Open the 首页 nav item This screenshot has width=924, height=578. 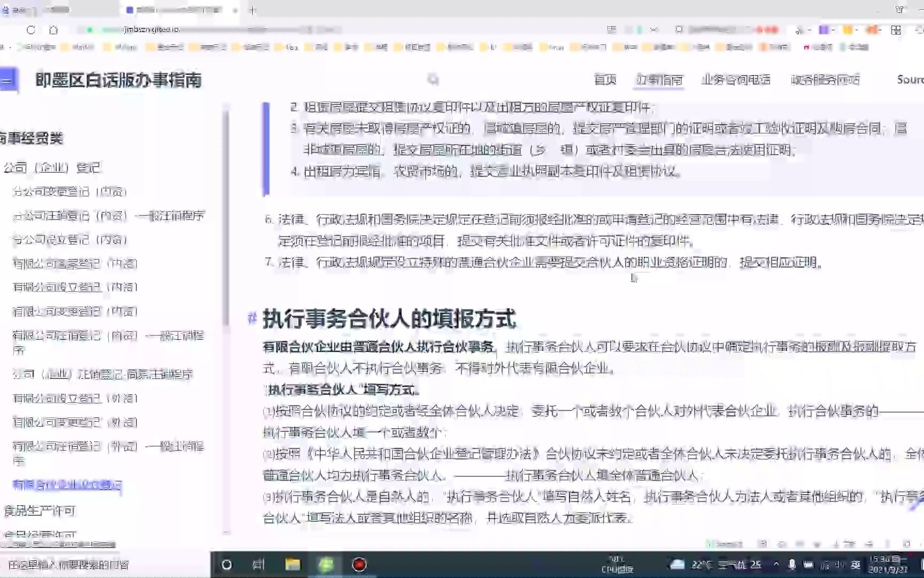click(x=605, y=80)
